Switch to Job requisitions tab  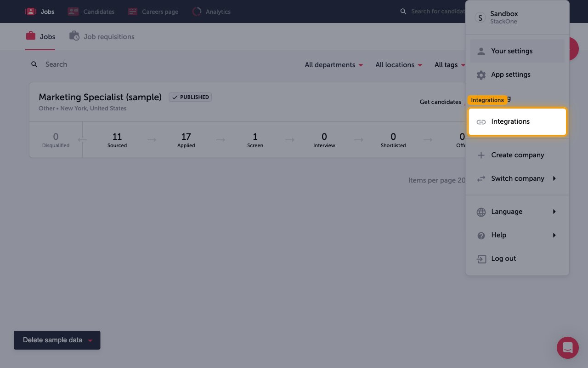click(x=102, y=36)
